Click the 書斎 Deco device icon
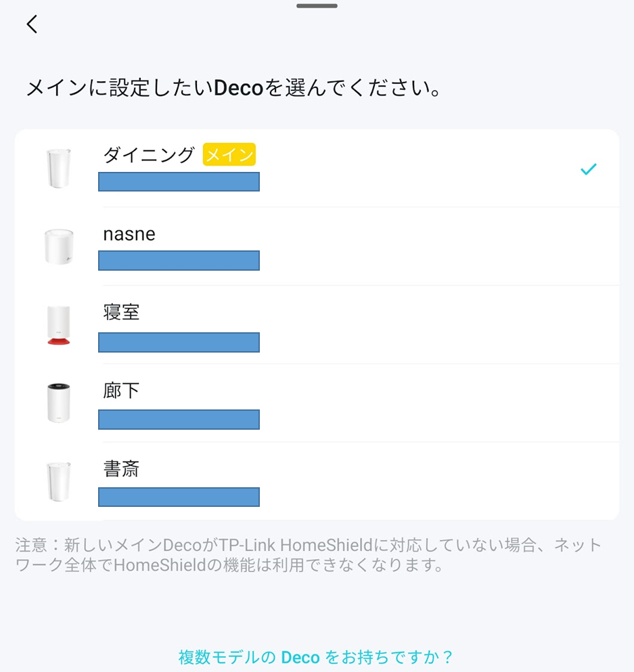This screenshot has height=672, width=634. coord(58,482)
